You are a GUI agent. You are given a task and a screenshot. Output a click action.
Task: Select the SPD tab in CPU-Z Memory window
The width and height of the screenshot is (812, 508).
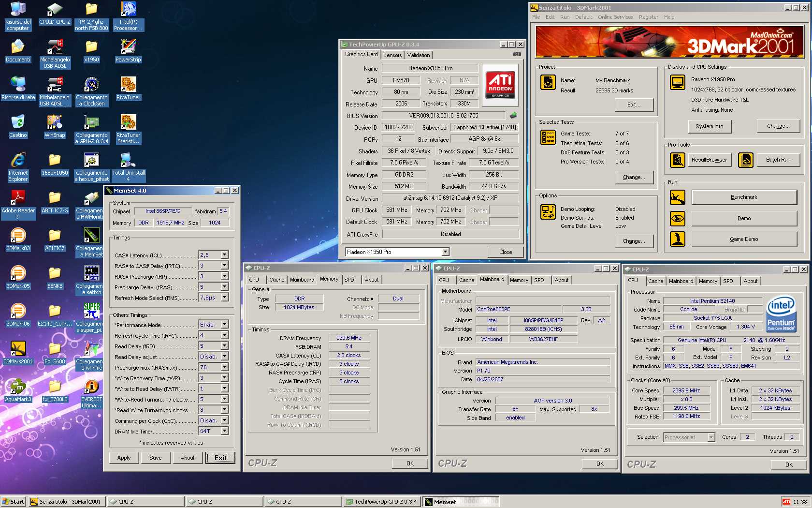349,280
